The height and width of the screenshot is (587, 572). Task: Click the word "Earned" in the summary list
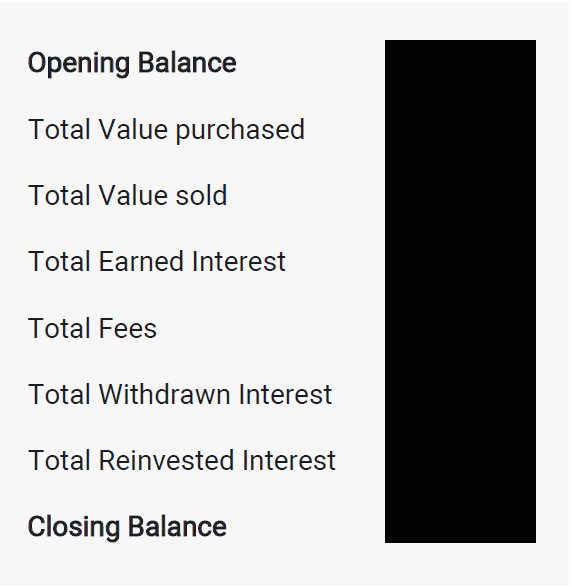(141, 261)
